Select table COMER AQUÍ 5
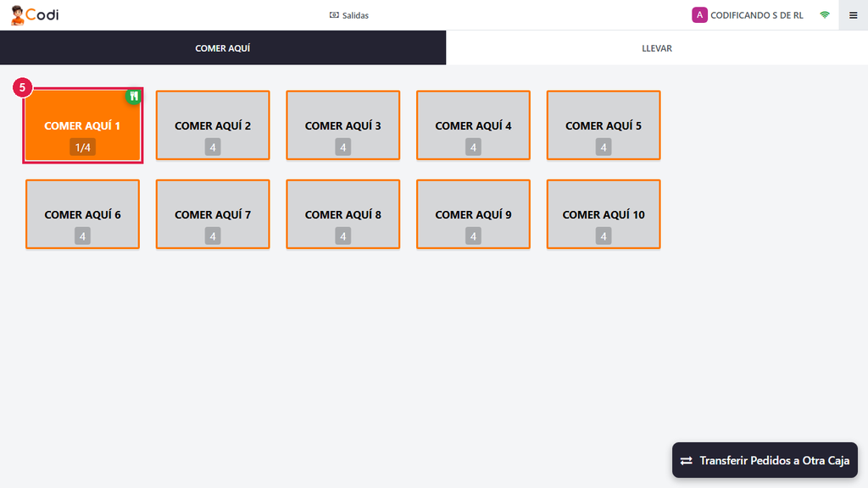868x488 pixels. [x=604, y=125]
